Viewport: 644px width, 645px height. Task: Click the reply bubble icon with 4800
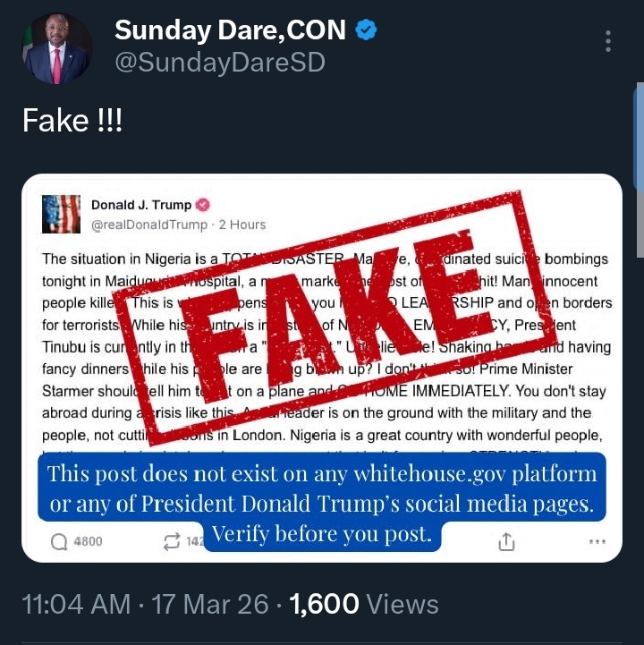(61, 540)
